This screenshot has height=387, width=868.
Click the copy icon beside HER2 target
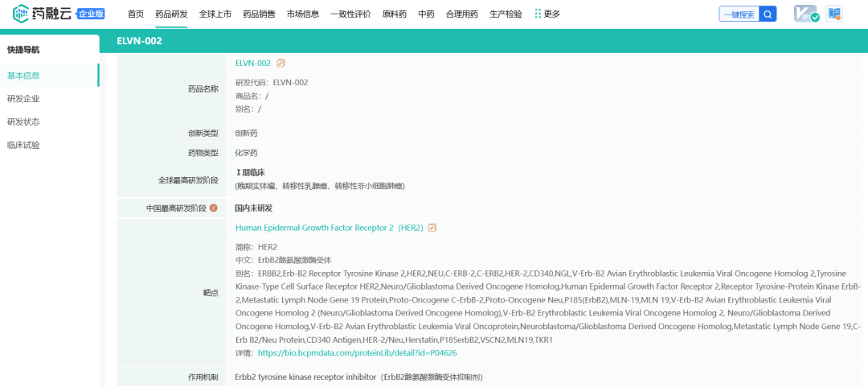point(432,228)
